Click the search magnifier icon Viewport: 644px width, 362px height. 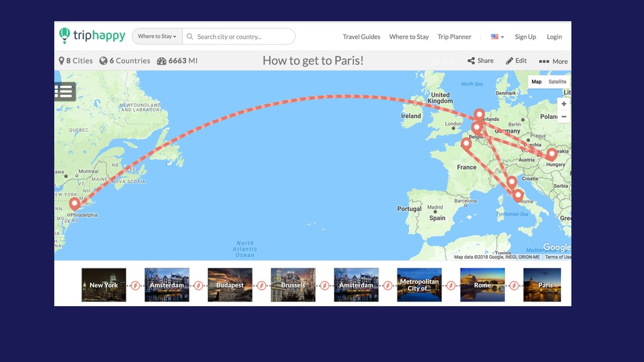(x=190, y=36)
